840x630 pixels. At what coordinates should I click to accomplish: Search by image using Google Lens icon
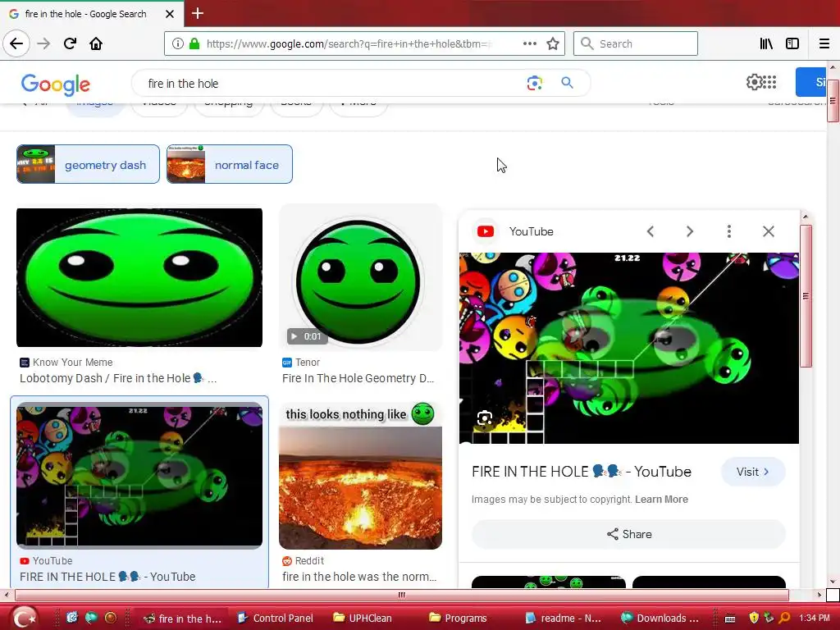(x=534, y=83)
